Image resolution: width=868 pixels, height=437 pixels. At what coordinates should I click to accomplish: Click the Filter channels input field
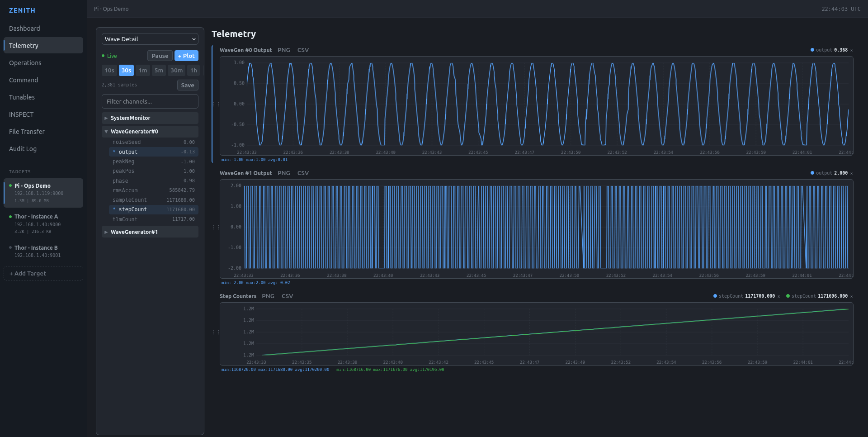tap(150, 101)
